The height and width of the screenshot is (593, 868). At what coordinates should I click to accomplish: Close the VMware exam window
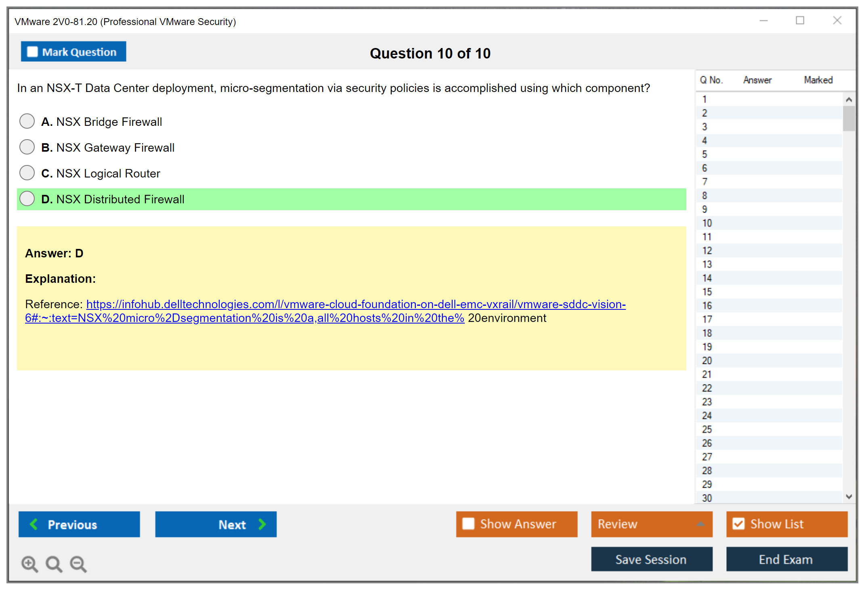[x=837, y=21]
